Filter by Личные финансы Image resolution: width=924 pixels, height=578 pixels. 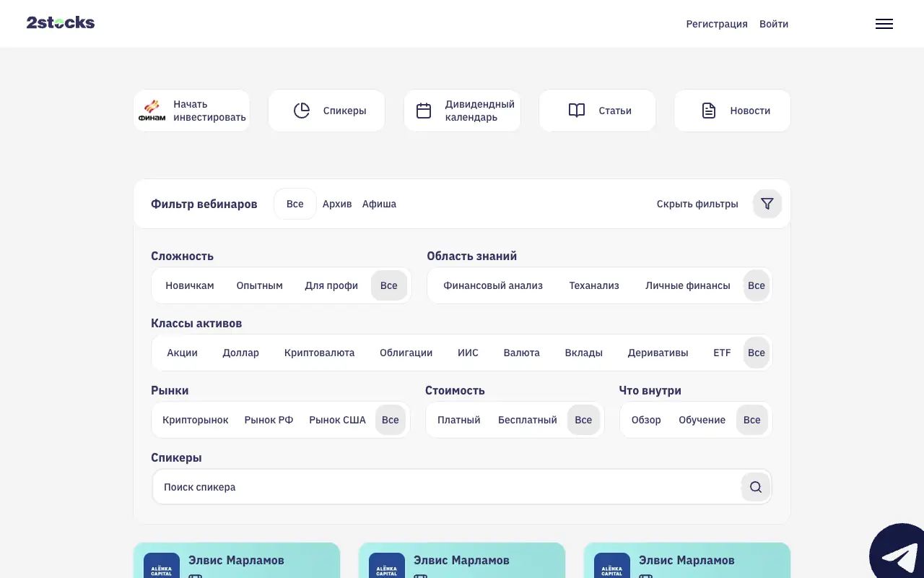[x=688, y=285]
